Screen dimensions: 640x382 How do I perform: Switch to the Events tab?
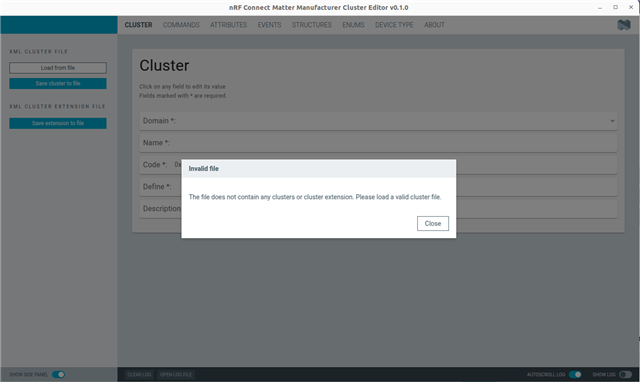(x=269, y=25)
